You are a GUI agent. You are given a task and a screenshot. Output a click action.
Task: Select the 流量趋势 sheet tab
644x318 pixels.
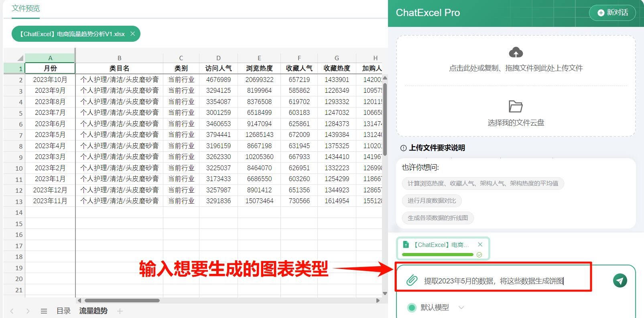click(93, 311)
